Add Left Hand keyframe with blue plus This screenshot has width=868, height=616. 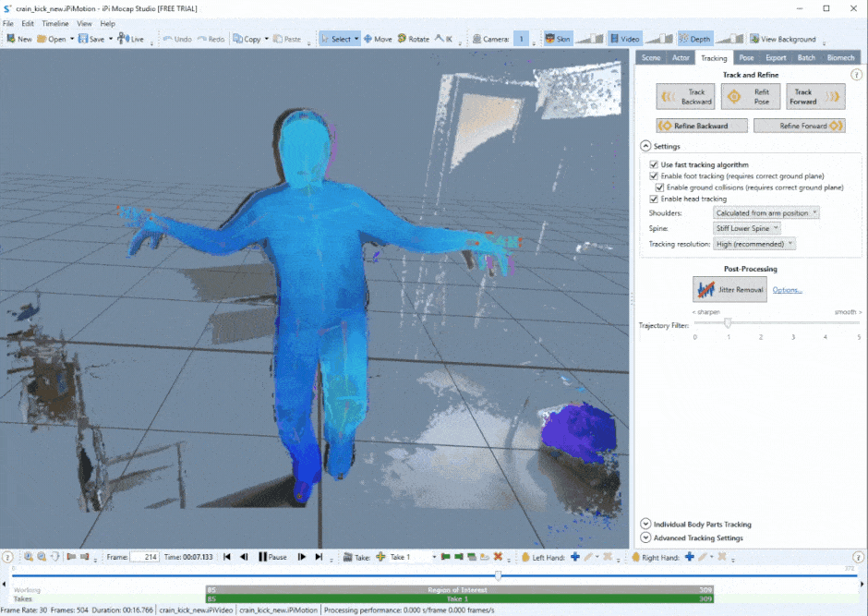575,557
